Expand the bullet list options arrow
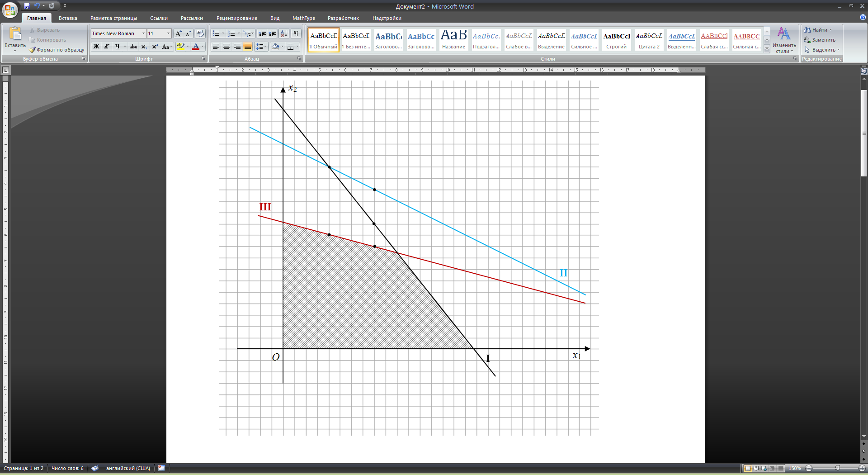 coord(223,33)
